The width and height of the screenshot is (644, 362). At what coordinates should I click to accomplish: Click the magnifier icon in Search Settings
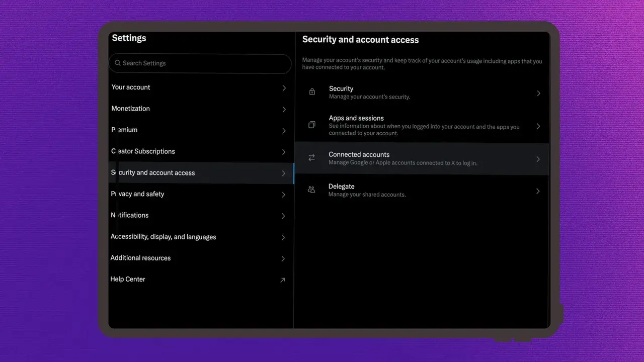tap(118, 63)
